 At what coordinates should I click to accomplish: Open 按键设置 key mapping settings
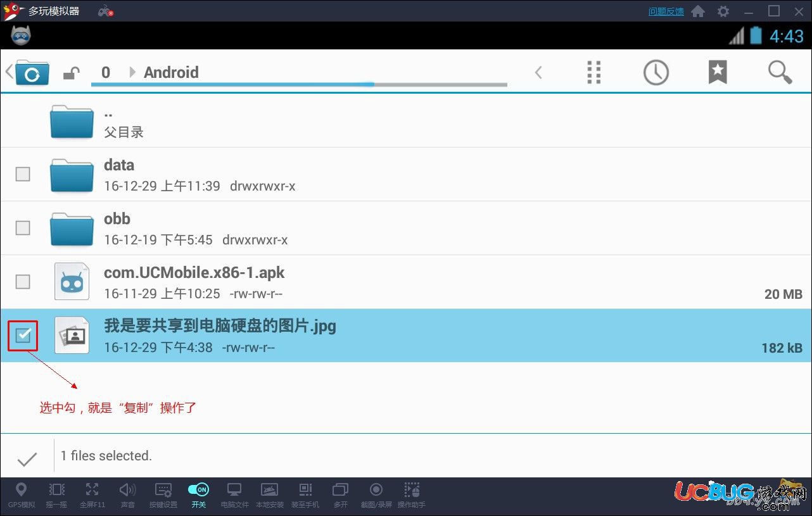pos(163,495)
